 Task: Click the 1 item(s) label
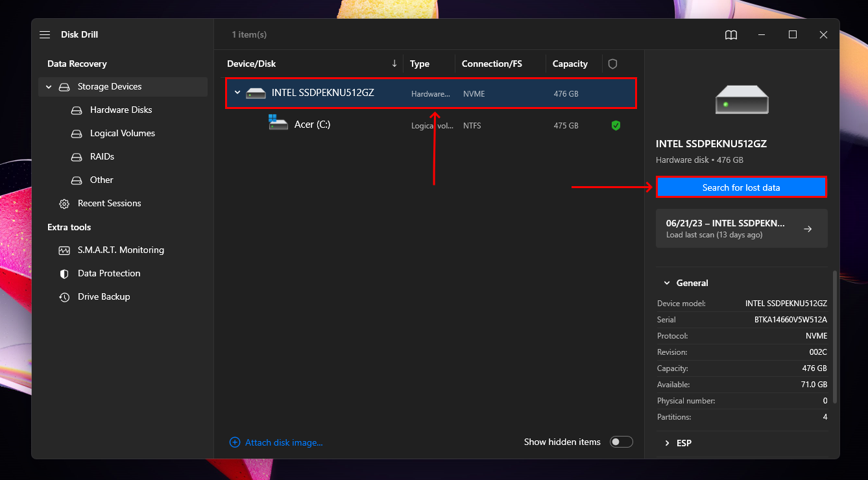coord(249,34)
